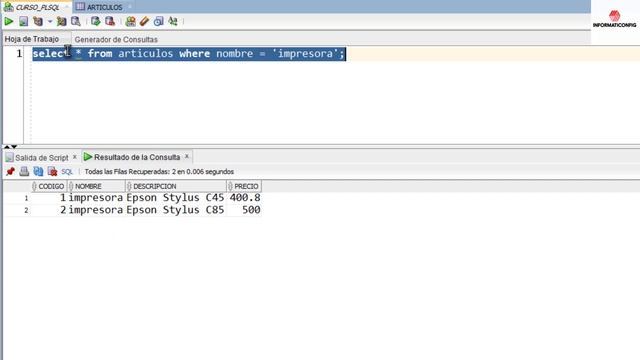The image size is (640, 360).
Task: Click the red X icon in the results toolbar
Action: [52, 171]
